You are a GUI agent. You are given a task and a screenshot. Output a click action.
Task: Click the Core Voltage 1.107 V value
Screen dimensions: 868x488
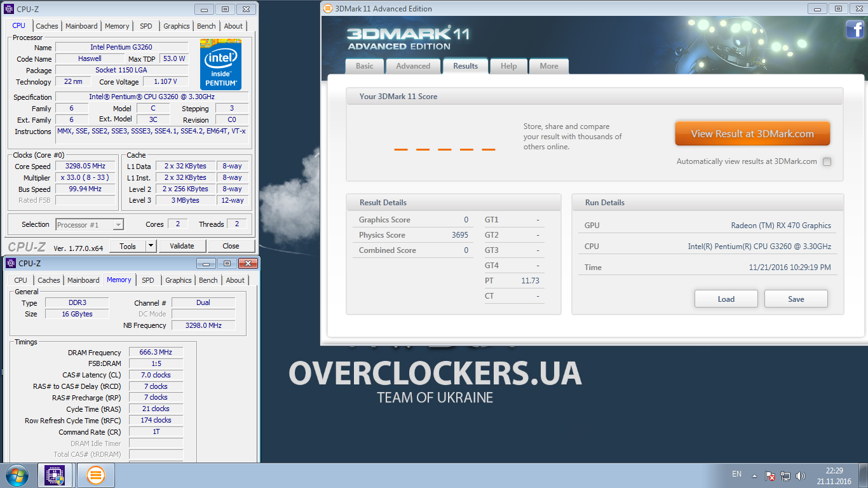point(165,81)
